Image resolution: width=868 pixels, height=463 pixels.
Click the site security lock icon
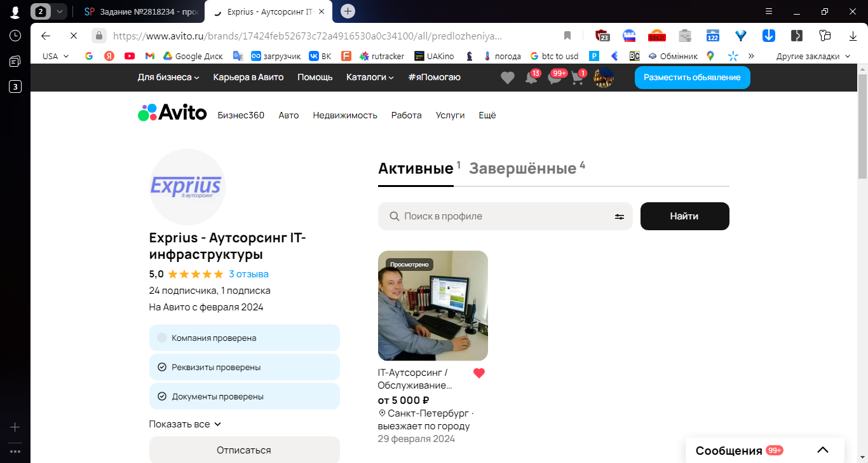98,36
